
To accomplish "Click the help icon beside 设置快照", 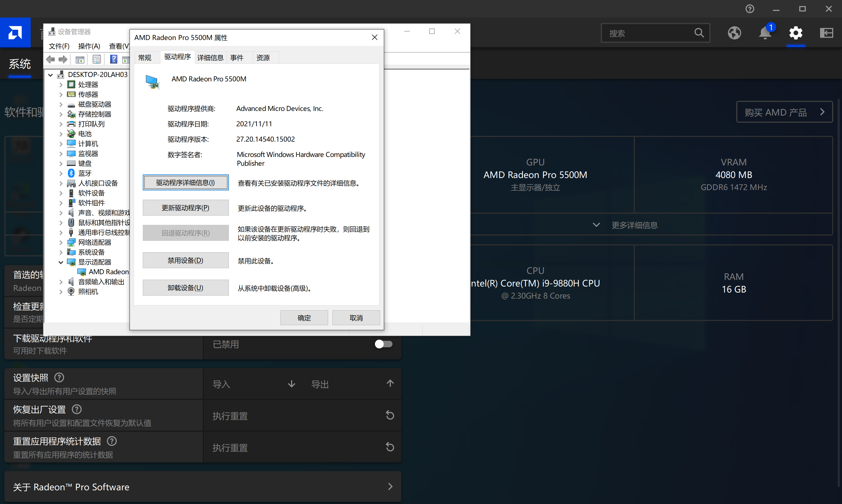I will click(59, 377).
